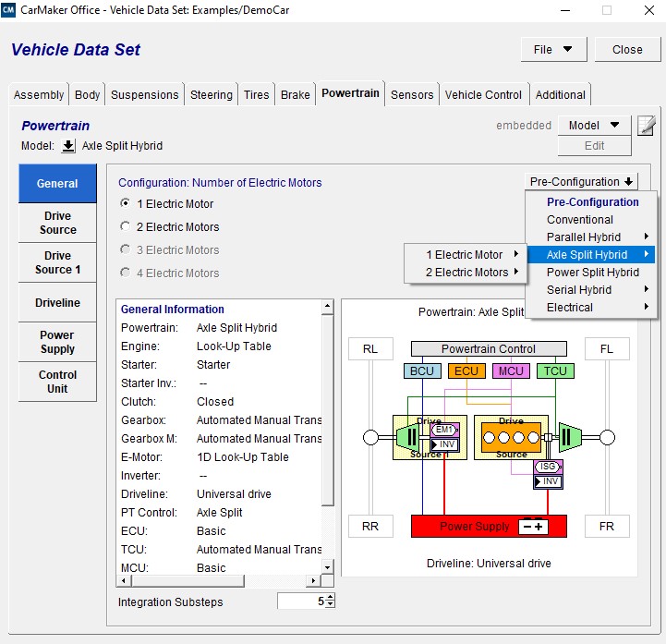This screenshot has width=666, height=644.
Task: Click the FL wheel box
Action: coord(607,348)
